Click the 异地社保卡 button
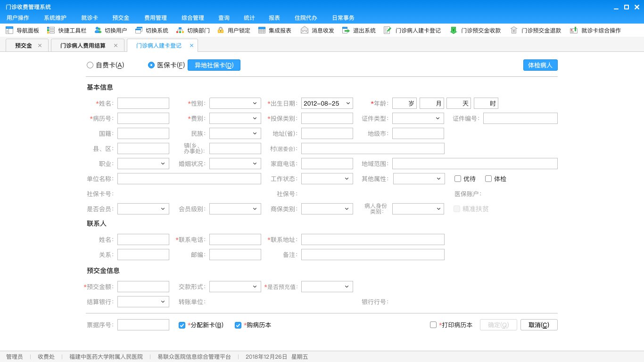The image size is (644, 362). tap(214, 65)
